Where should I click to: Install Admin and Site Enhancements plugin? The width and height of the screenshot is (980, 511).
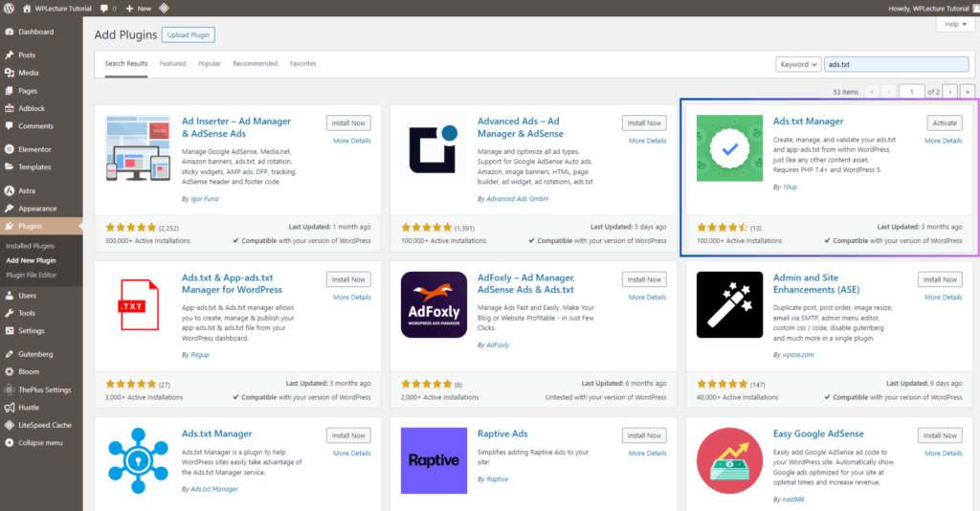click(x=940, y=279)
